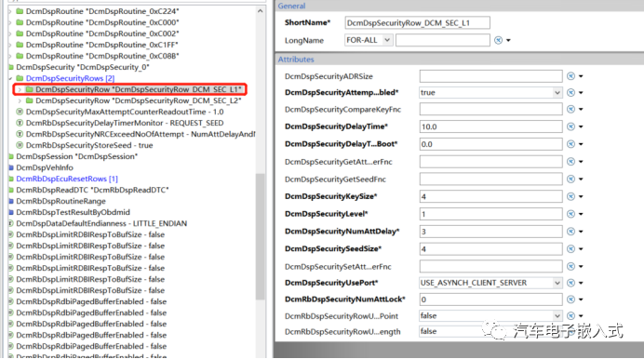Click reset icon for DcmDspSecurityNumAttDelay
The height and width of the screenshot is (359, 644).
pyautogui.click(x=570, y=232)
